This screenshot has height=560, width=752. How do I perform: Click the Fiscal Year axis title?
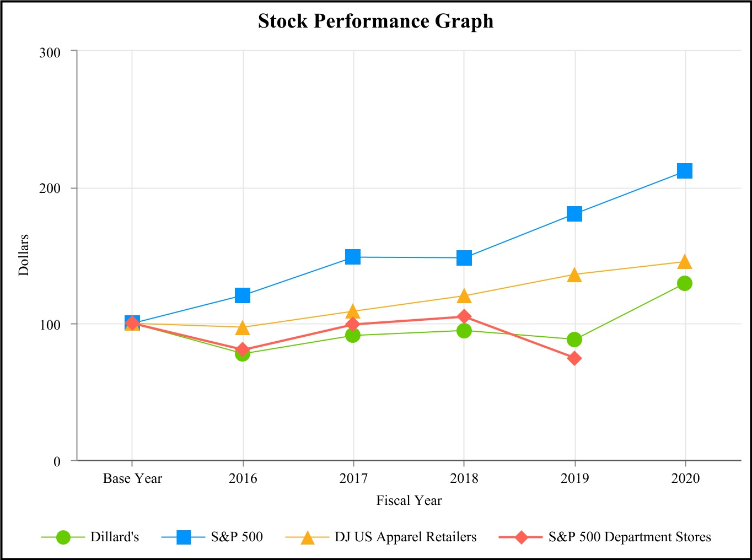[x=409, y=500]
